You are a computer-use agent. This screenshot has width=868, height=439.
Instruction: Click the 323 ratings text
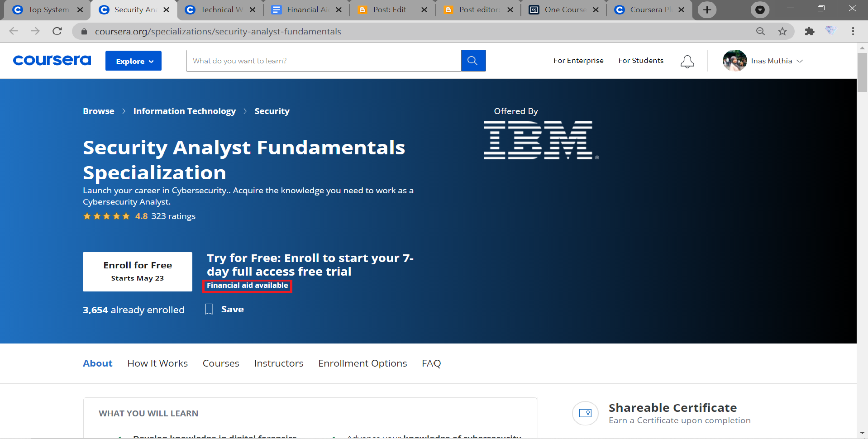173,216
